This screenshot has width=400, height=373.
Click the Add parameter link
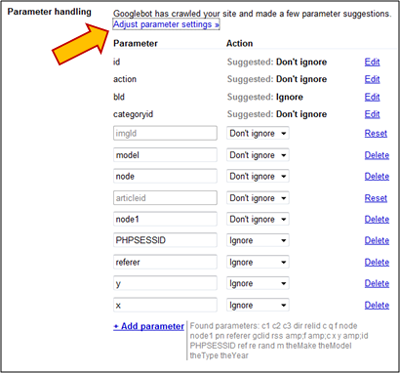point(149,326)
